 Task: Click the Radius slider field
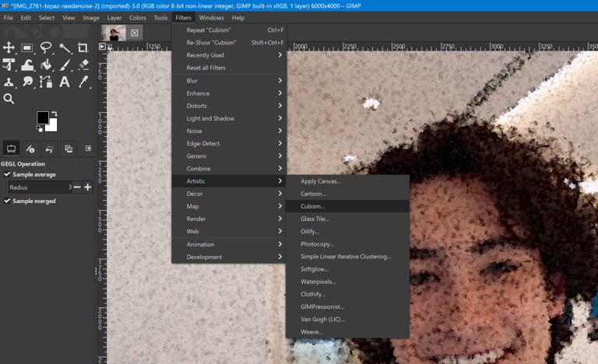[x=40, y=187]
